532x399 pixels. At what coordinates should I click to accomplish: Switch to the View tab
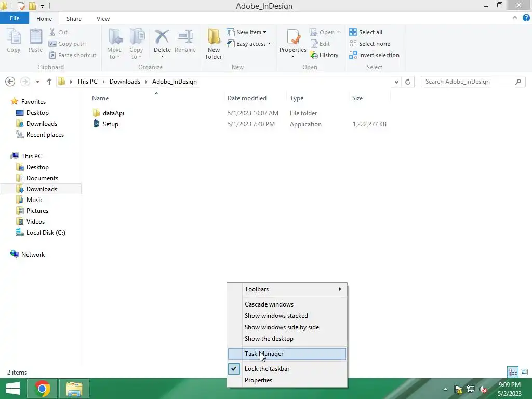[x=103, y=19]
